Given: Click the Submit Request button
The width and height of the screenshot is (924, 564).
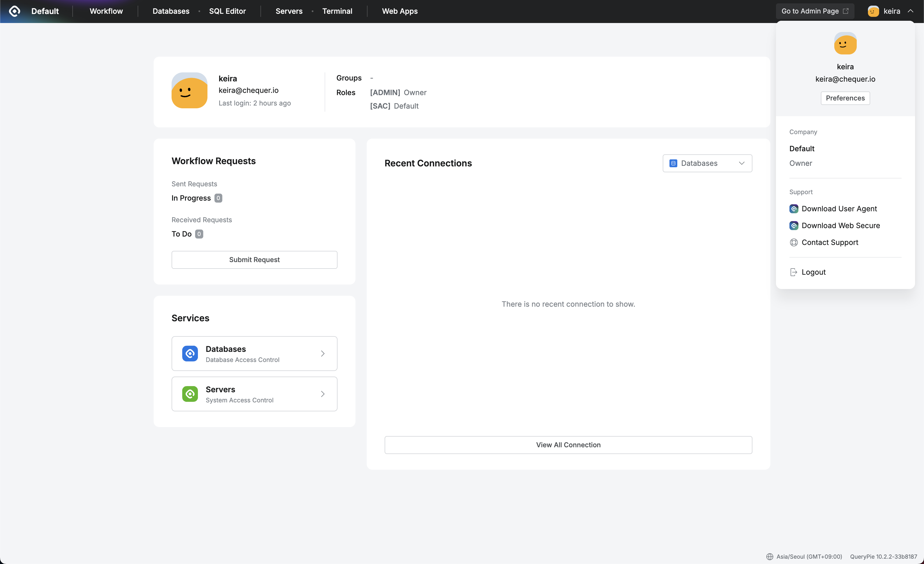Looking at the screenshot, I should [x=254, y=260].
